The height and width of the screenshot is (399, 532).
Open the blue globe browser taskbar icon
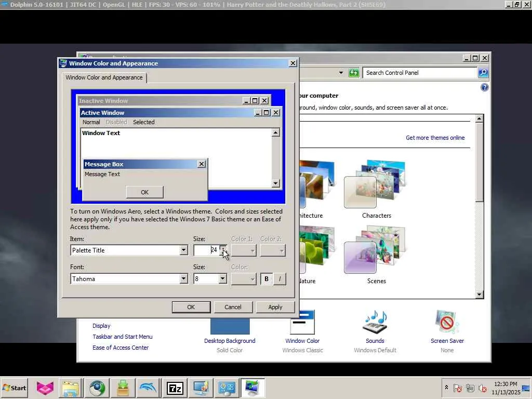click(x=97, y=388)
